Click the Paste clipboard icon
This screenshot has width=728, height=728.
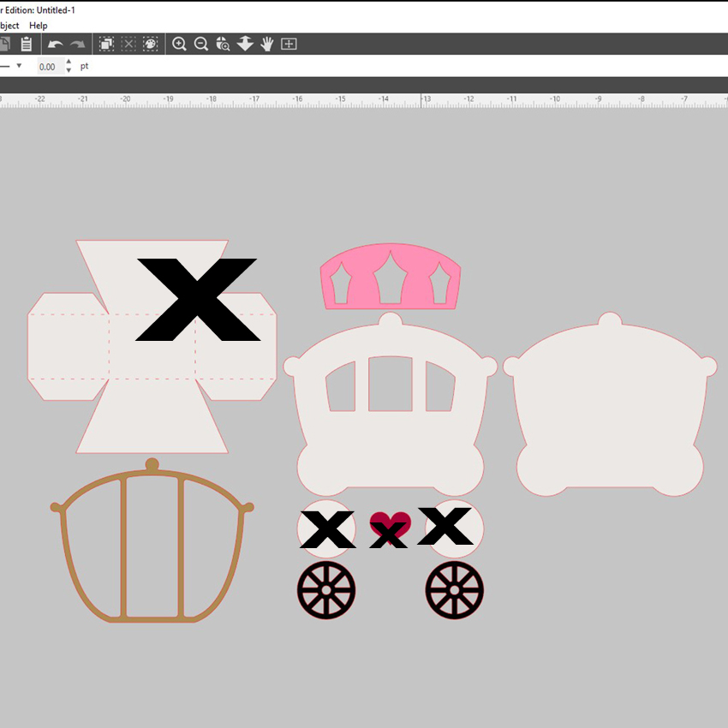click(27, 44)
